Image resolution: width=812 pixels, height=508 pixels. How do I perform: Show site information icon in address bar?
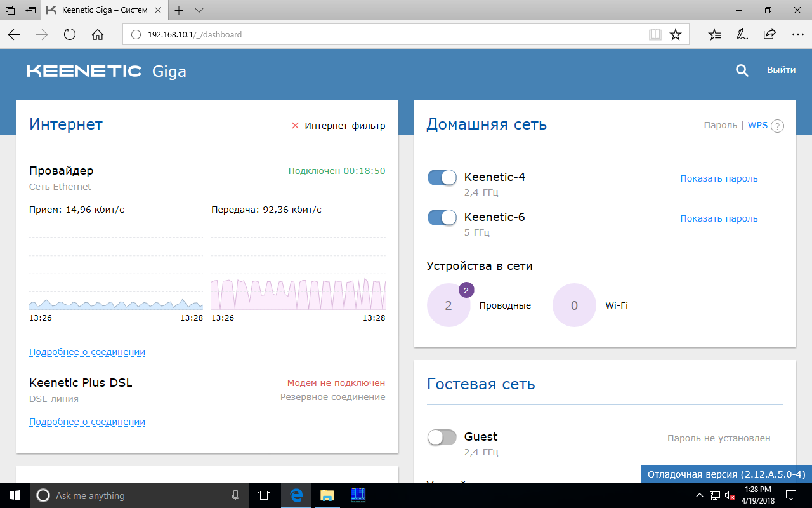(x=135, y=35)
